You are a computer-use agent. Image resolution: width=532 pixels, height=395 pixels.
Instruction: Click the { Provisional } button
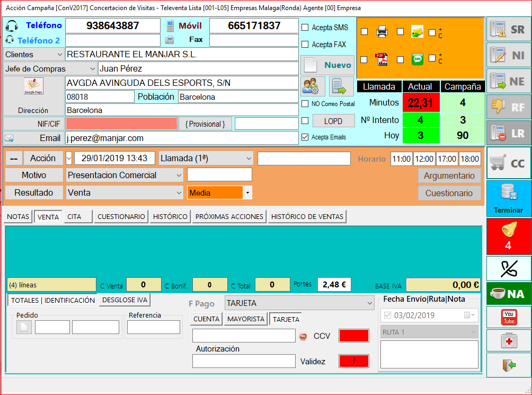205,124
